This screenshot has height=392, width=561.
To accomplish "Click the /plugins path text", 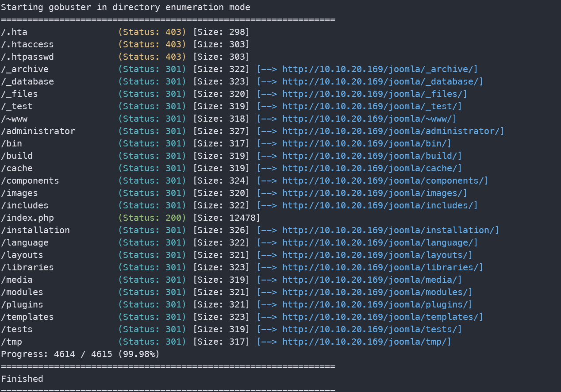I will pos(22,304).
